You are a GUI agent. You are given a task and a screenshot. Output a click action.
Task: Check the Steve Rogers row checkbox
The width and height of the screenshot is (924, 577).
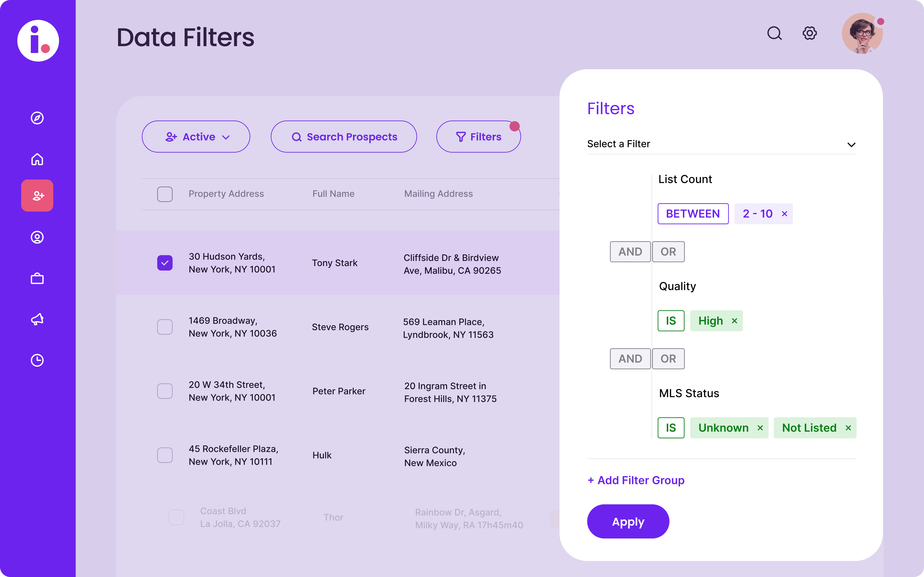[165, 327]
